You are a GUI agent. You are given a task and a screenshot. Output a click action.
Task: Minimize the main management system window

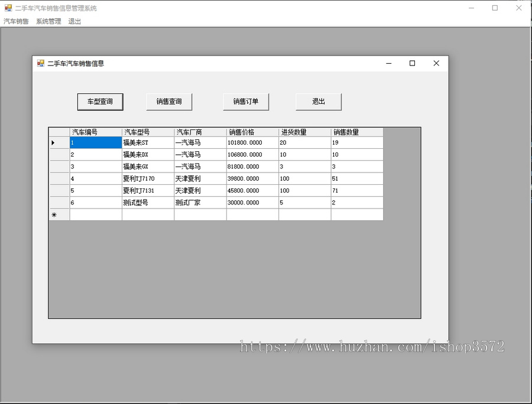pos(471,8)
